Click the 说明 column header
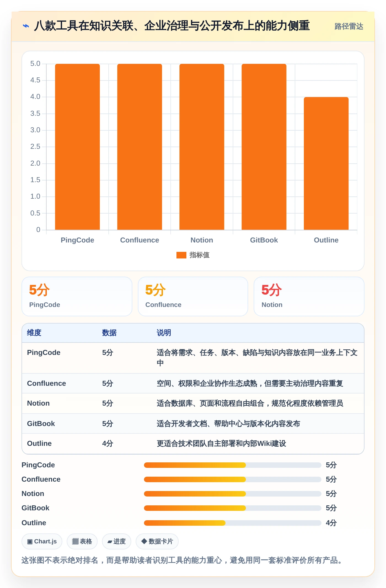Image resolution: width=386 pixels, height=588 pixels. (164, 333)
